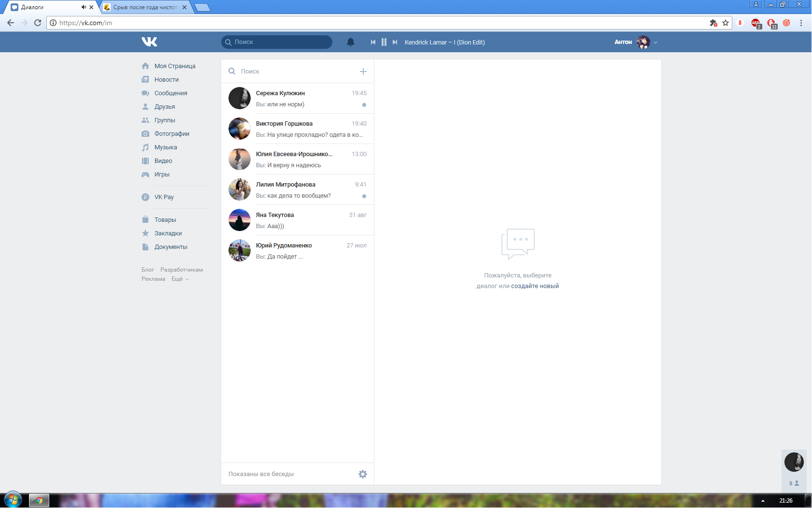Switch to the Срыв после года tab
This screenshot has height=508, width=812.
pos(145,7)
